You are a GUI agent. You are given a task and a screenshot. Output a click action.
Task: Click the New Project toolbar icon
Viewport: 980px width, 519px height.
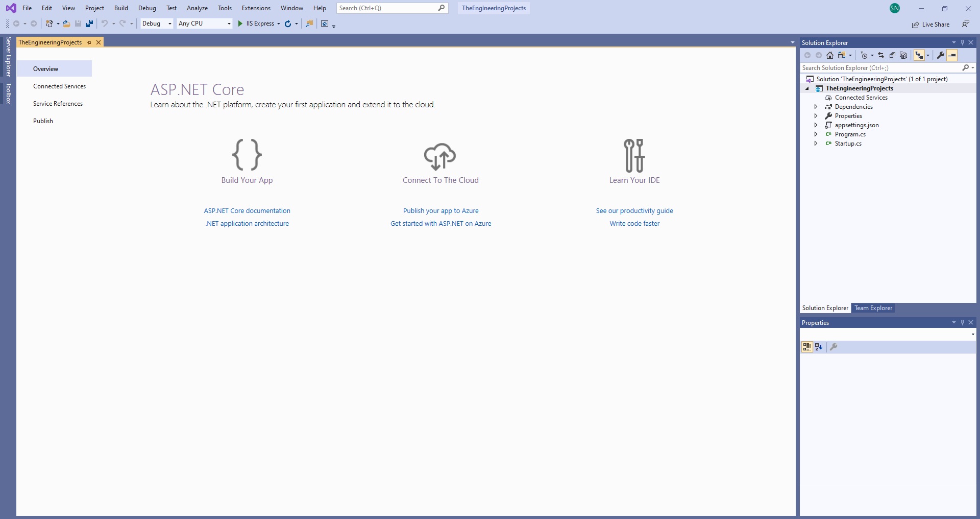click(50, 23)
